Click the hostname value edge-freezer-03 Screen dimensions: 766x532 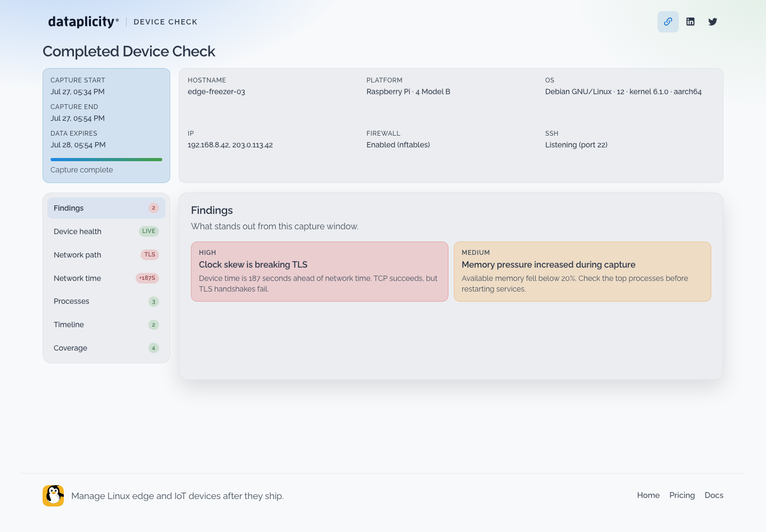217,92
